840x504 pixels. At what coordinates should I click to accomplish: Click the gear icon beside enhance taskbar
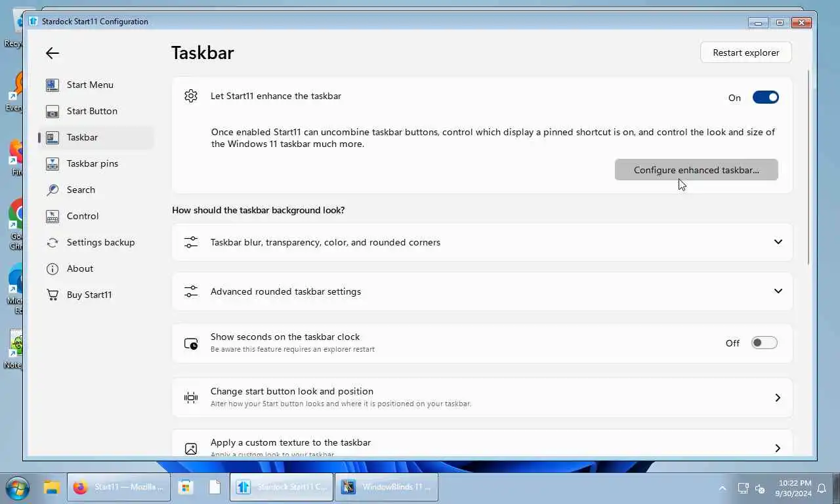pyautogui.click(x=191, y=96)
